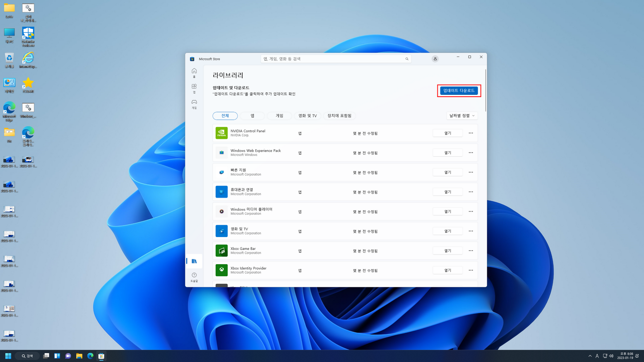The height and width of the screenshot is (362, 644).
Task: Open the Chat icon on the taskbar
Action: [x=68, y=356]
